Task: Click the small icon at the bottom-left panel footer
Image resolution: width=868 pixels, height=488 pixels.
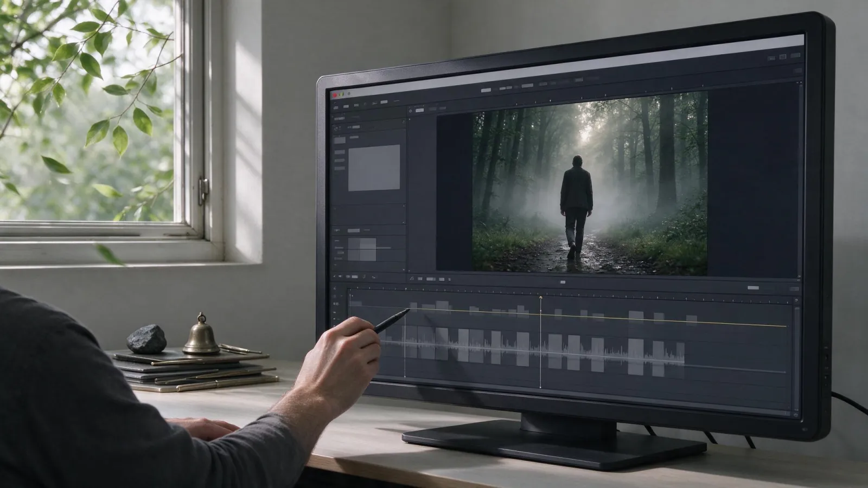Action: 334,276
